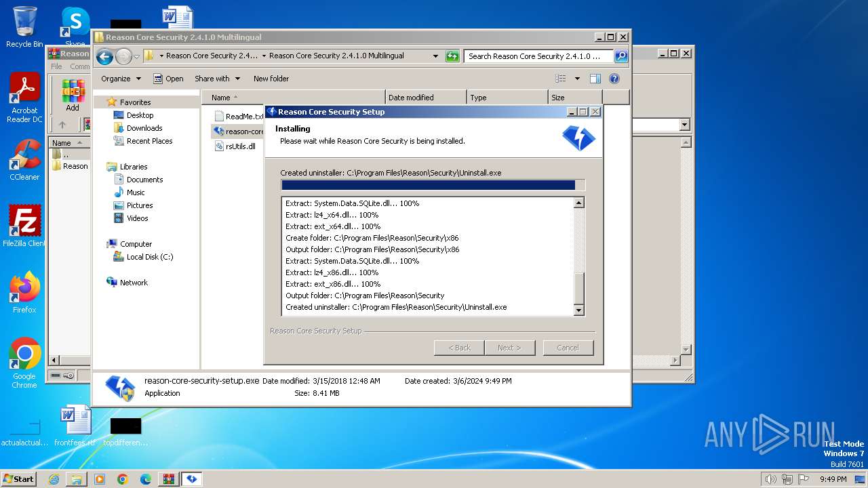Open Google Chrome desktop icon
The width and height of the screenshot is (868, 488).
pyautogui.click(x=24, y=363)
